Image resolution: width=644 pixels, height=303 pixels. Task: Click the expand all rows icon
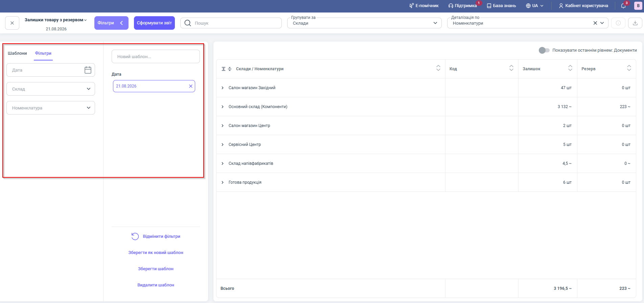[x=224, y=69]
